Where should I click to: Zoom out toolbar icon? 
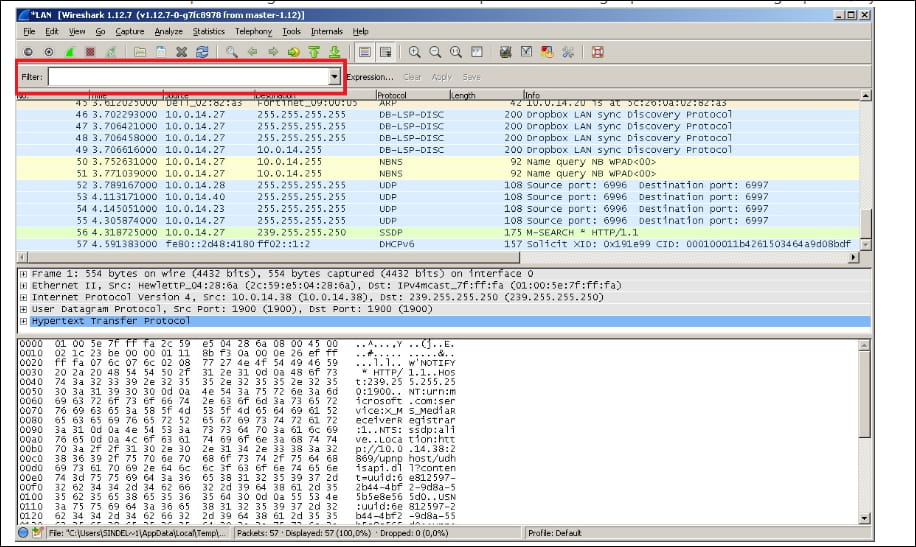coord(435,52)
